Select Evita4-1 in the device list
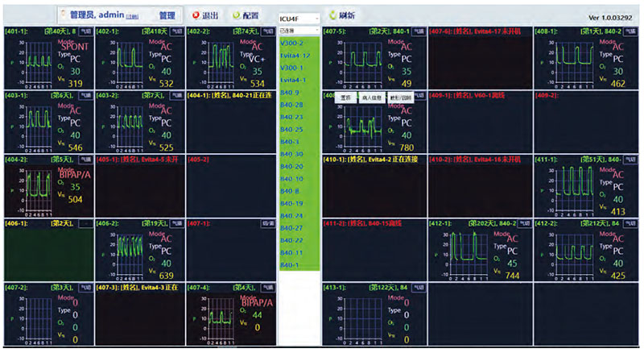The height and width of the screenshot is (353, 644). point(293,80)
